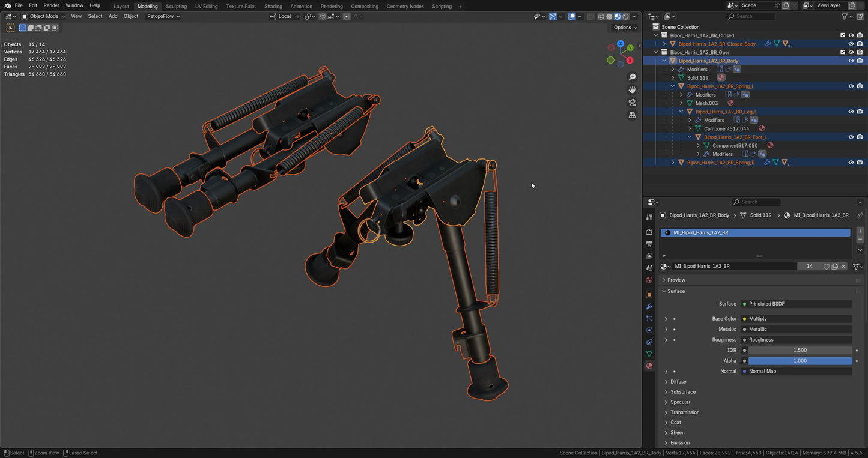Click the viewport Zoom magnifier icon
This screenshot has height=458, width=868.
[633, 77]
